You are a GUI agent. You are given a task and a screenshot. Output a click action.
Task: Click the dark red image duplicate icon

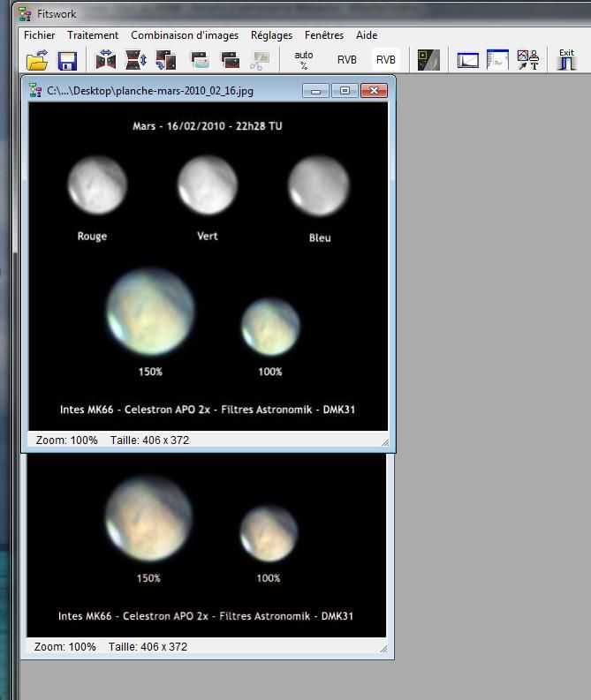[230, 60]
